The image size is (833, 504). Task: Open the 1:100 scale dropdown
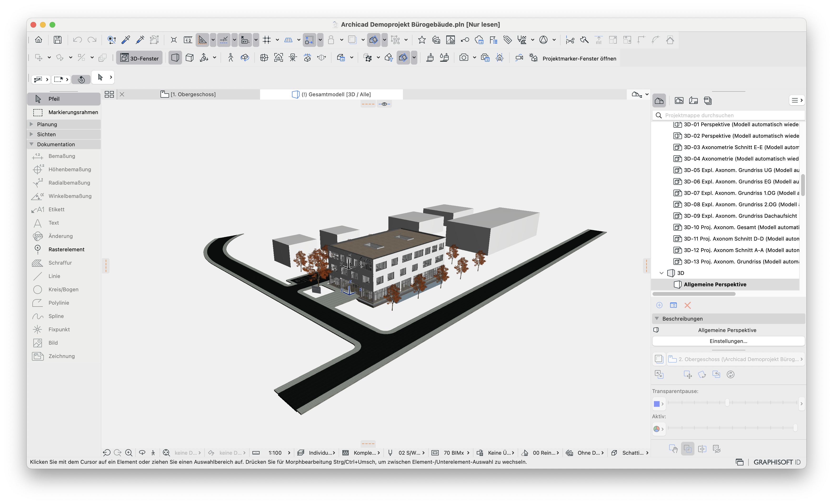tap(279, 453)
